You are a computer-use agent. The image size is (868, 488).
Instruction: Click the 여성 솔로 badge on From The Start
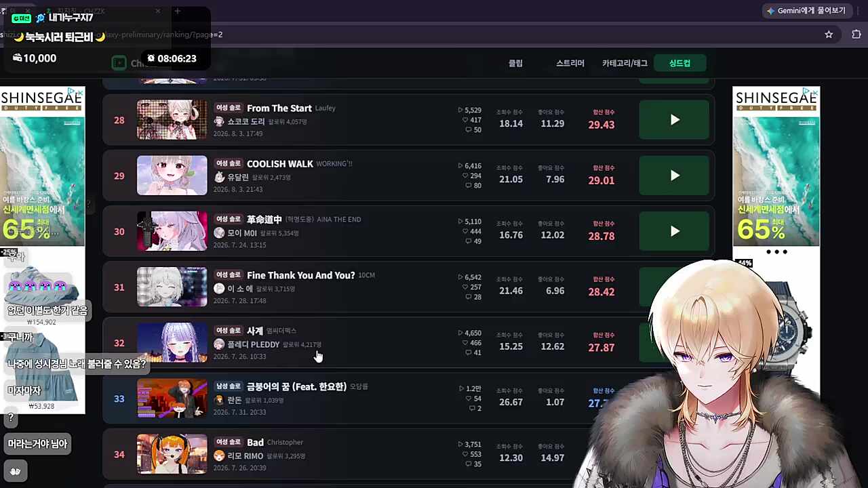tap(229, 108)
